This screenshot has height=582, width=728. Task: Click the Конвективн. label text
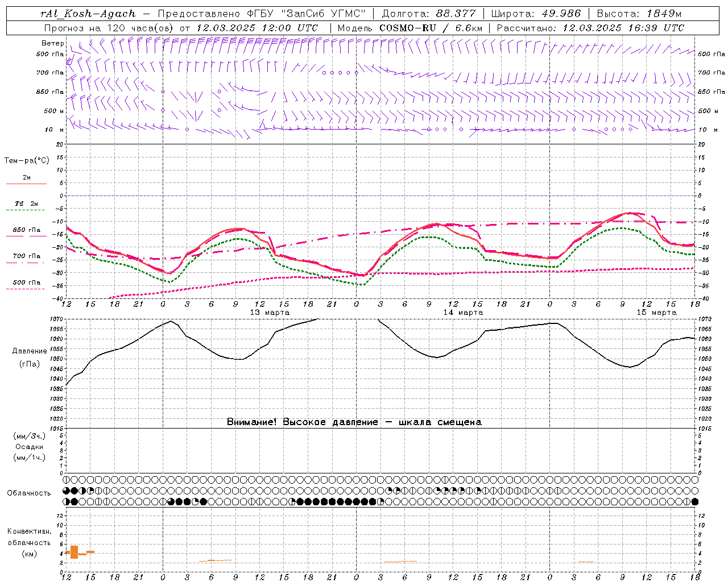30,531
